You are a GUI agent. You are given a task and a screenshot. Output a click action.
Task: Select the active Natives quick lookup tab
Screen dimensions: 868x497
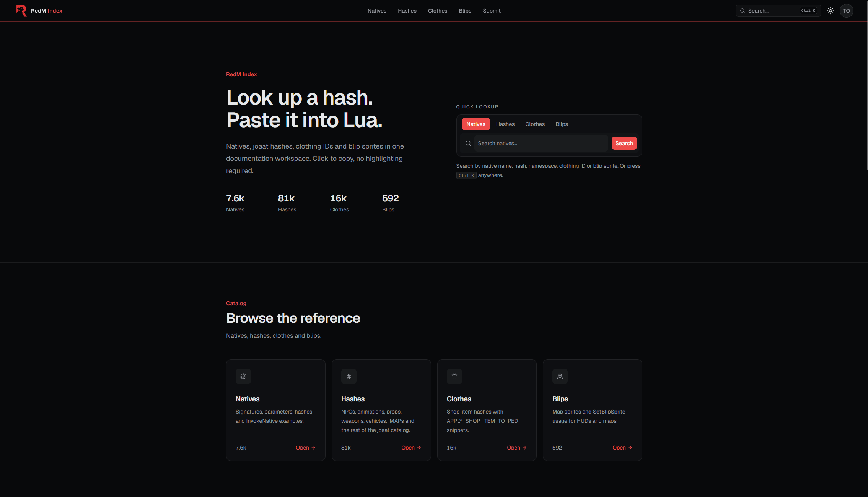(x=476, y=124)
